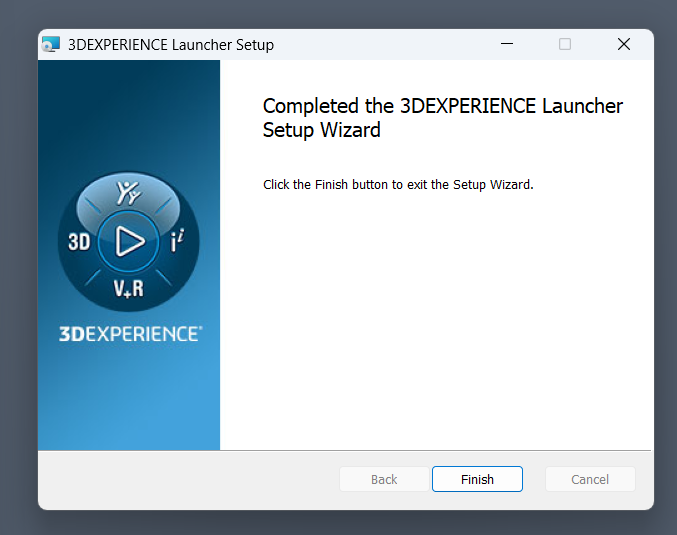The image size is (677, 535).
Task: Minimize the Launcher Setup window
Action: (506, 44)
